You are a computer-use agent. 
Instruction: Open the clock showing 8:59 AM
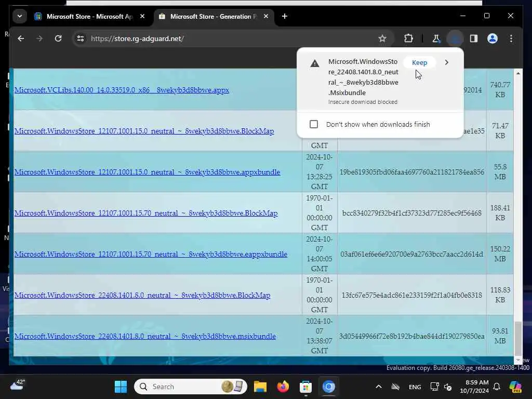pyautogui.click(x=474, y=387)
